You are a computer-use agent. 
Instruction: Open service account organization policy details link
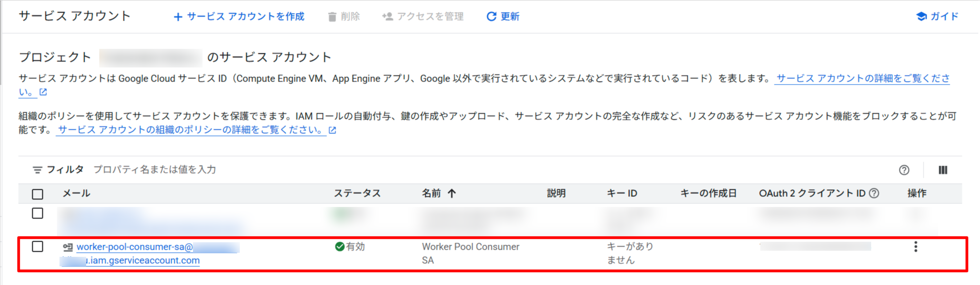(x=190, y=130)
